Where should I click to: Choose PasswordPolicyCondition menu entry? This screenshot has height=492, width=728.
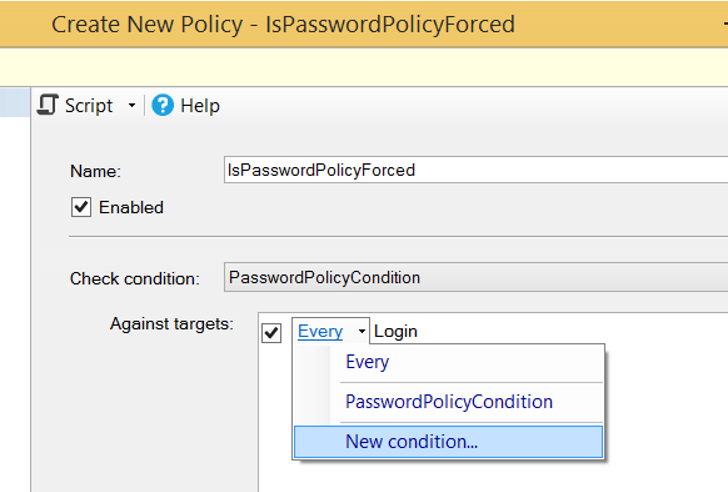tap(448, 402)
